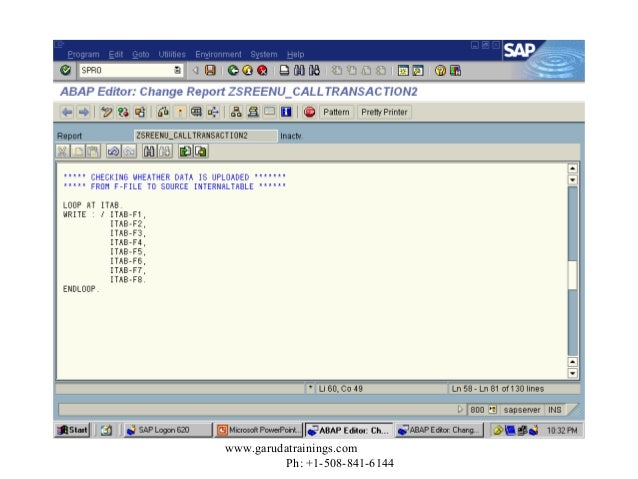Click the Fullscreen on/off icon
The height and width of the screenshot is (479, 638).
coord(269,112)
